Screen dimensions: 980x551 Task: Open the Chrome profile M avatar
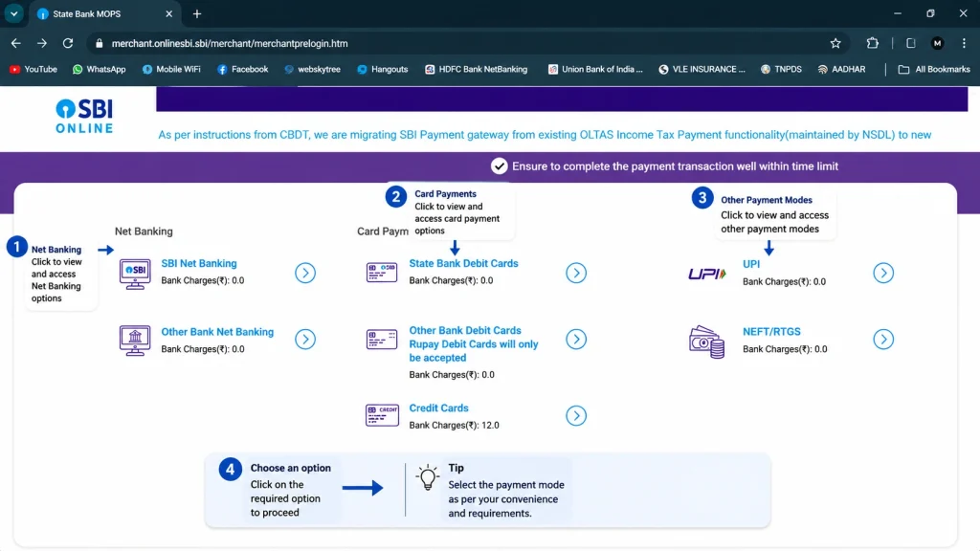point(937,43)
